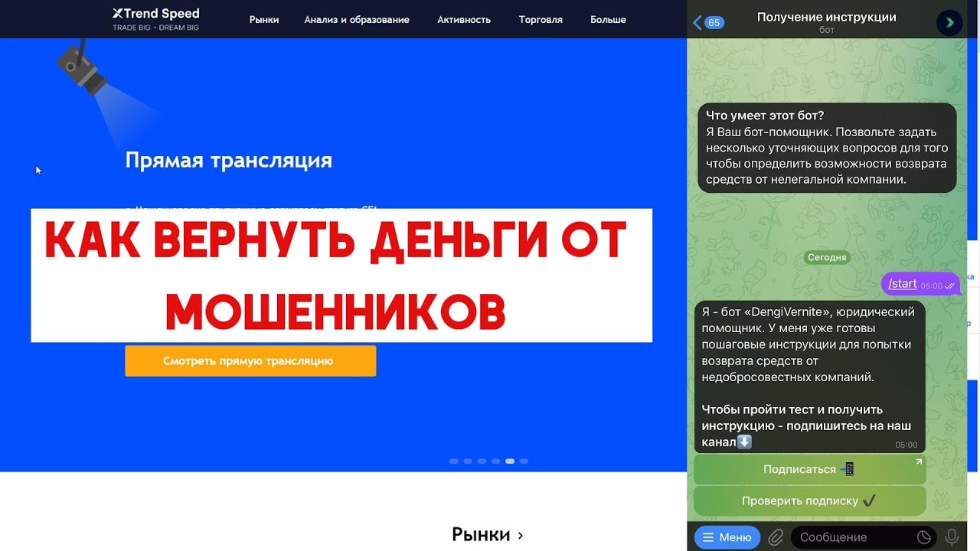Click the /start command link
The width and height of the screenshot is (980, 551).
tap(903, 283)
